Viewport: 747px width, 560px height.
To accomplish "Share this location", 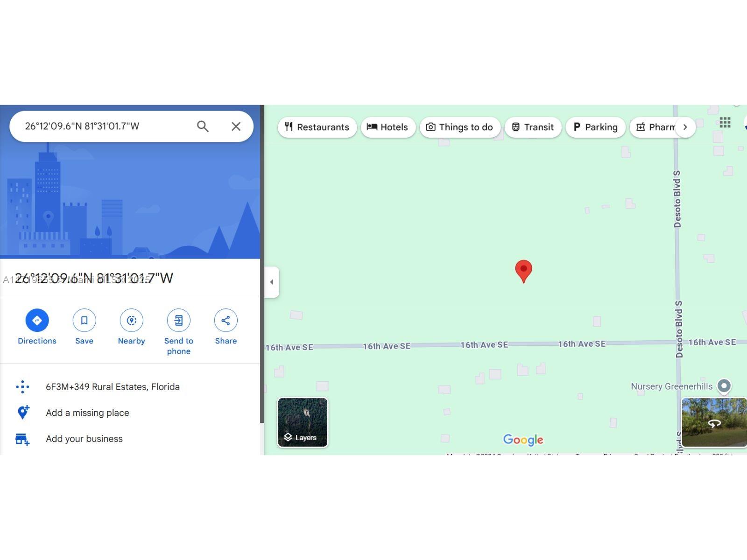I will [226, 327].
